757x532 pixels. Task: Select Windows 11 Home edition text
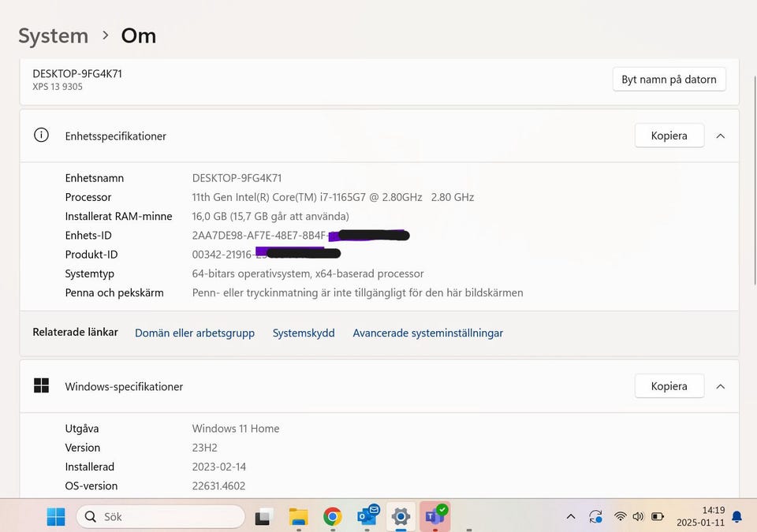(x=236, y=428)
